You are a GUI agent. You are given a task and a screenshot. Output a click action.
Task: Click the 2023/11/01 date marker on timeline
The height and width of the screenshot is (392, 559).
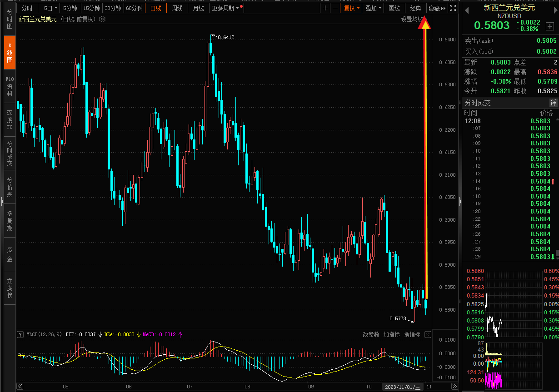coord(403,387)
